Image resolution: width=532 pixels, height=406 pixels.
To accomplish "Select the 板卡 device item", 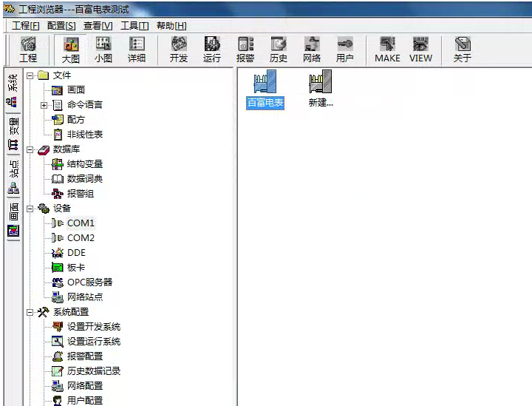I will (x=76, y=268).
